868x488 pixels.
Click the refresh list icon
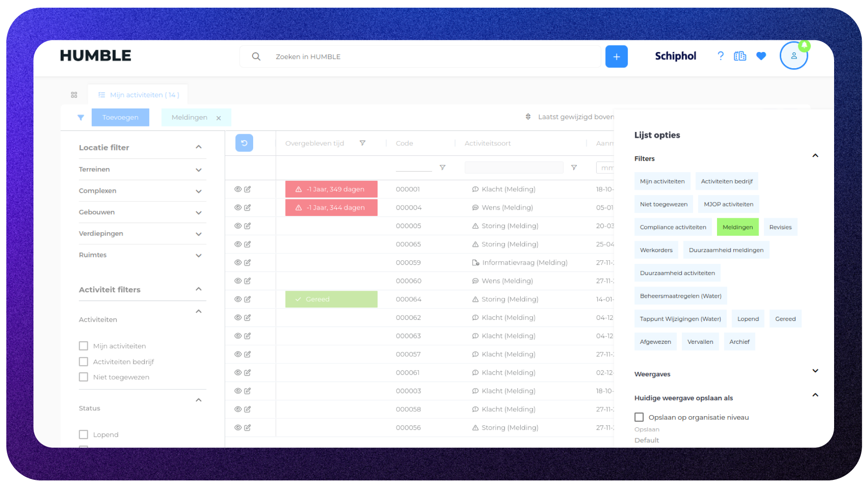pyautogui.click(x=244, y=143)
